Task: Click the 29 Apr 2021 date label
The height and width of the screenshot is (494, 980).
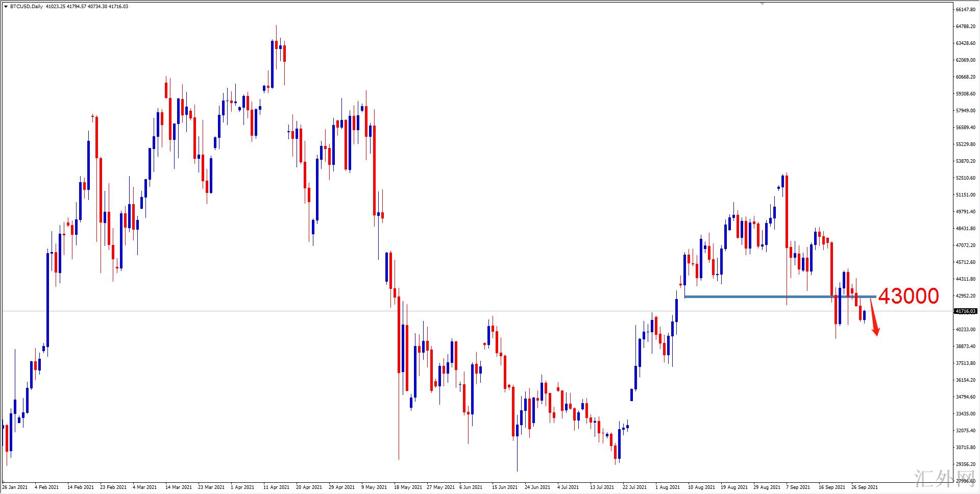Action: point(342,487)
